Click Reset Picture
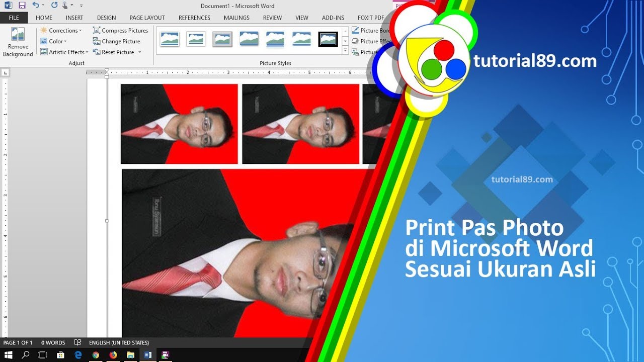This screenshot has height=362, width=644. [114, 52]
